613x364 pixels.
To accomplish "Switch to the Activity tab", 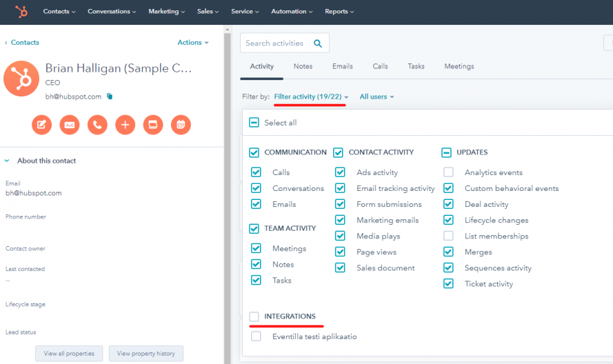I will coord(262,66).
